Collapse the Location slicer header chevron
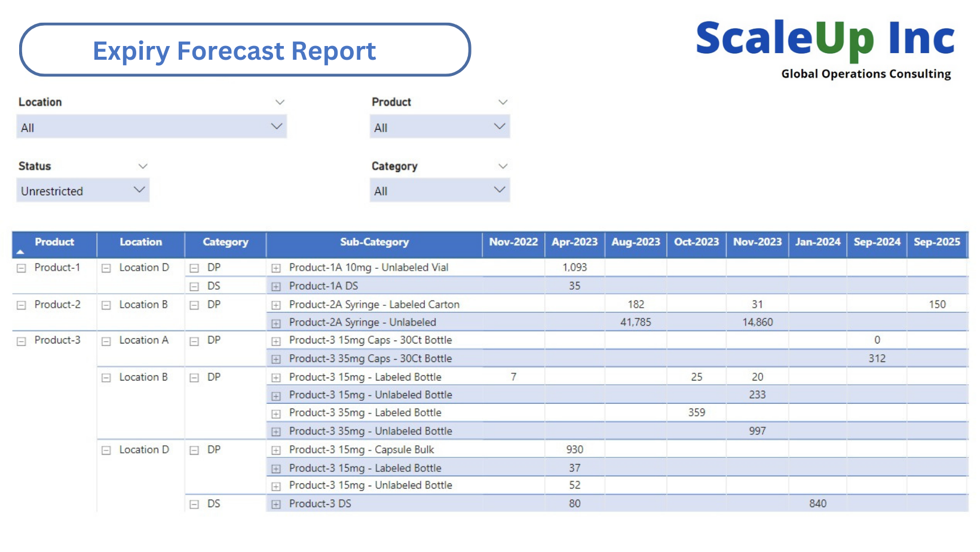 pyautogui.click(x=280, y=102)
